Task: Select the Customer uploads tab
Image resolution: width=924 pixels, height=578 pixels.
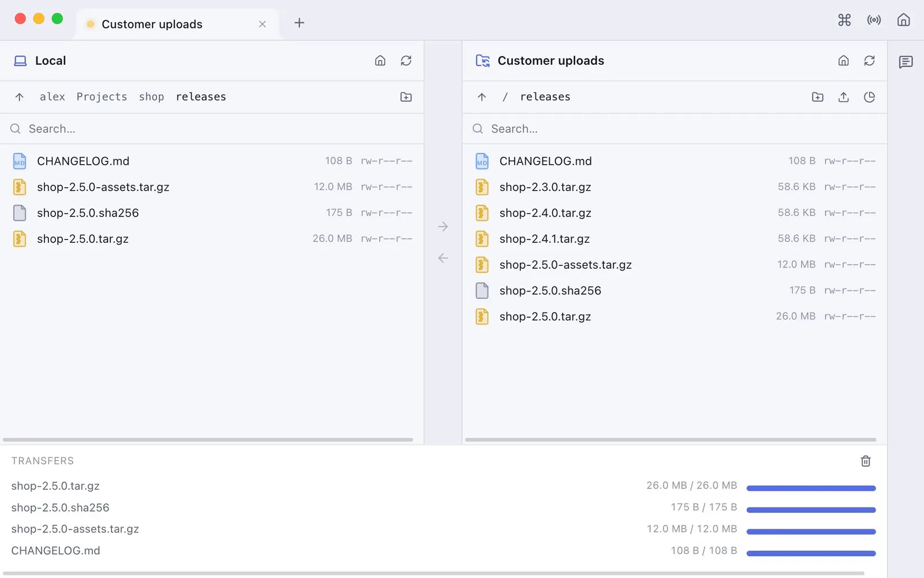Action: tap(177, 24)
